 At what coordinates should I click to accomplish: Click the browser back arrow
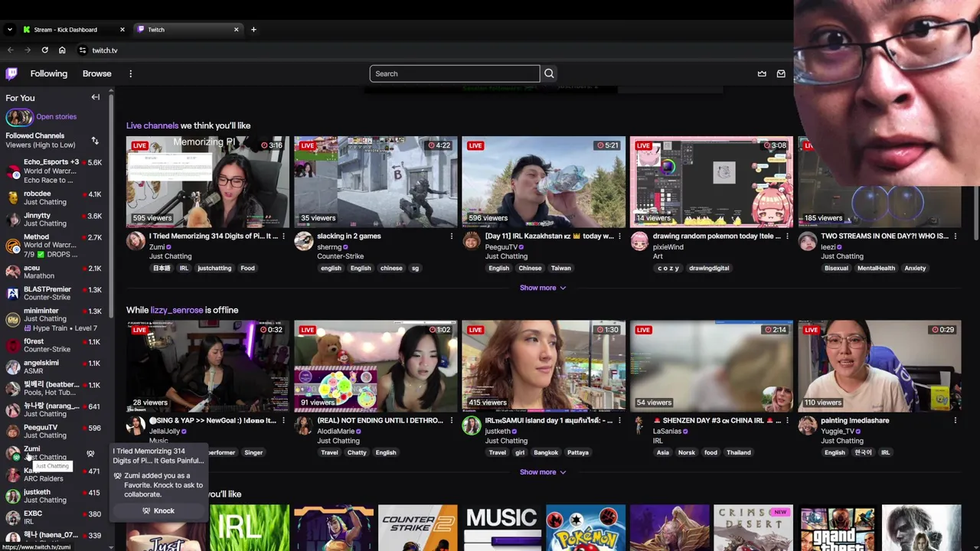coord(11,51)
